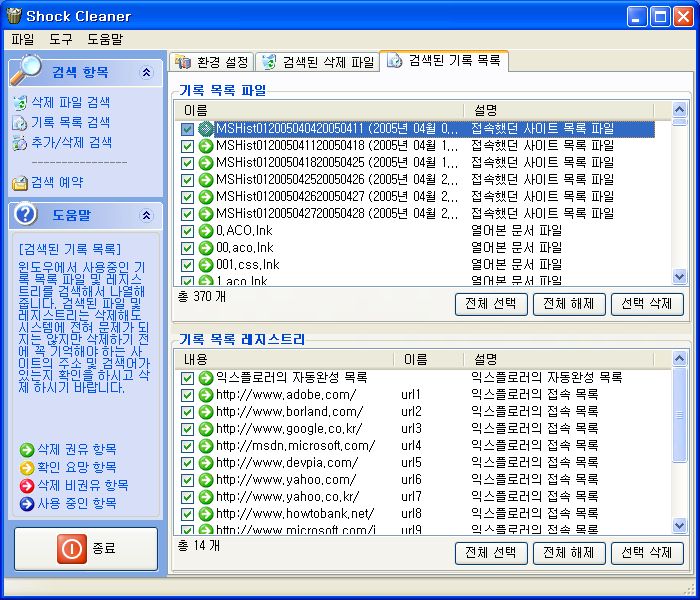Click the green icon beside 익스플로러의 자동완성 목록

(x=206, y=378)
